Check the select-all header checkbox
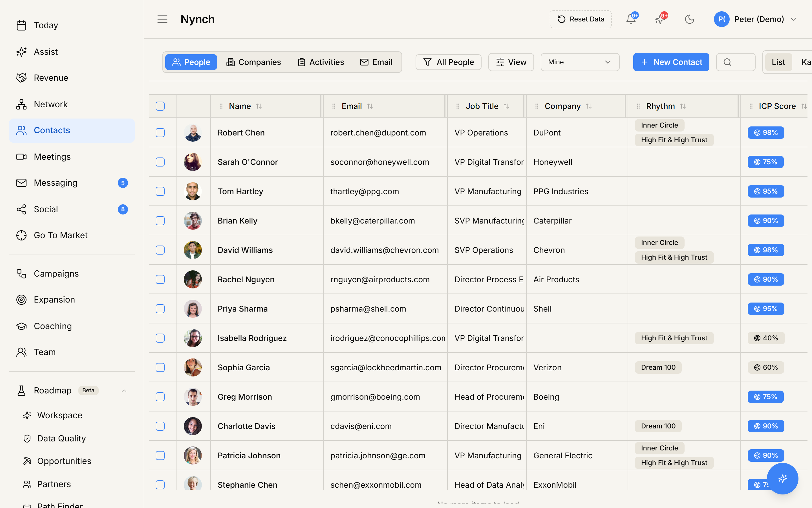Image resolution: width=812 pixels, height=508 pixels. [160, 106]
